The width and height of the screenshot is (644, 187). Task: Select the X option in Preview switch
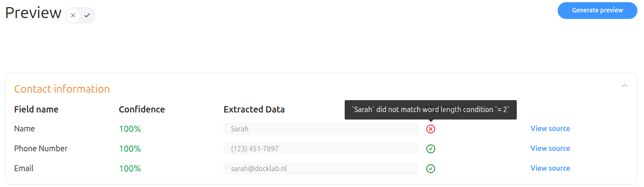pyautogui.click(x=73, y=15)
